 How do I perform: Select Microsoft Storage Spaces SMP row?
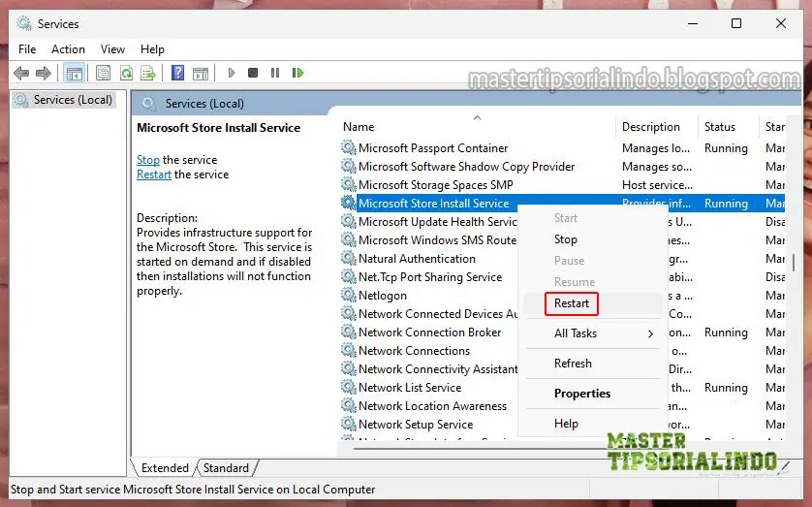(x=562, y=185)
